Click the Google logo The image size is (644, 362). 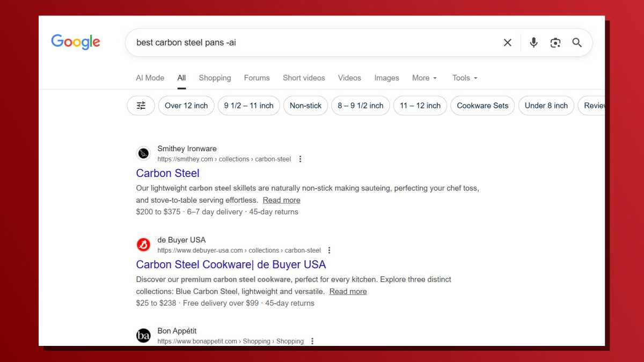76,42
